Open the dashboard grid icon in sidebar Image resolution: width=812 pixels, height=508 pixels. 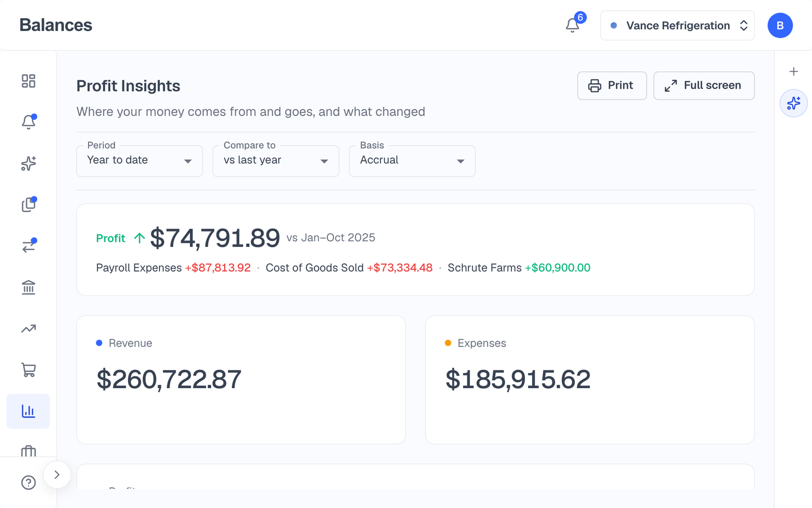[28, 81]
